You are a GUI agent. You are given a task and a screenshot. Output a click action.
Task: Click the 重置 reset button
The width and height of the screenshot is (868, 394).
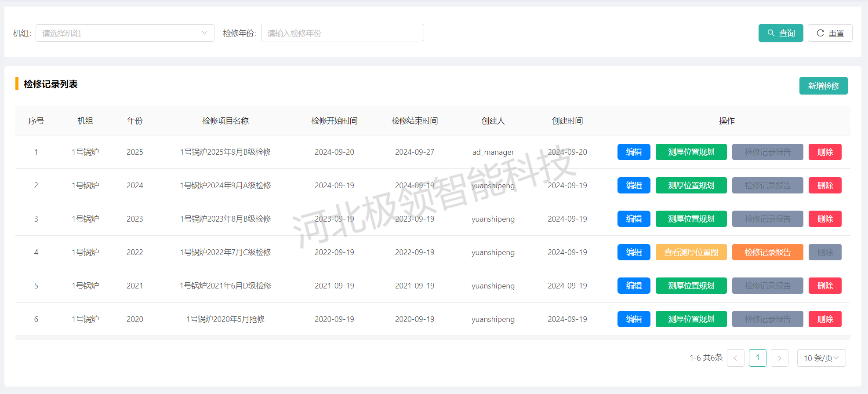click(830, 33)
